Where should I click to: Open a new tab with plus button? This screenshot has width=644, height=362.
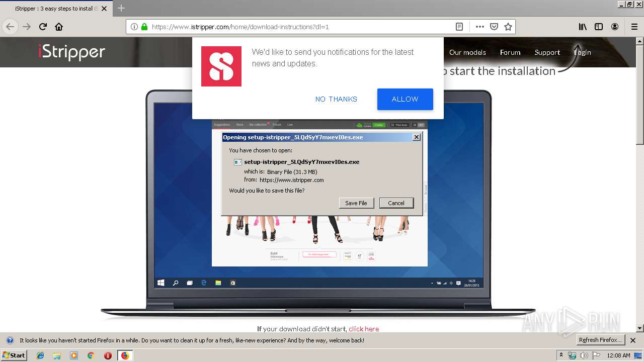coord(121,8)
